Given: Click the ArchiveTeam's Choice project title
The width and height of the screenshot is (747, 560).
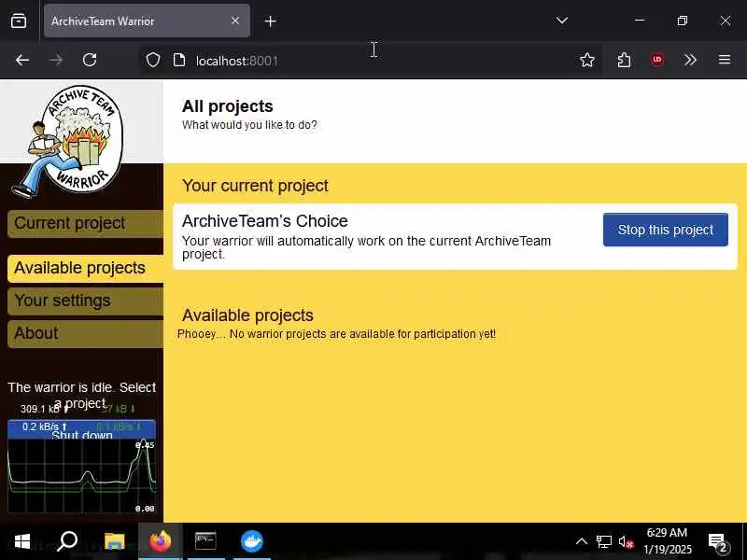Looking at the screenshot, I should (x=265, y=221).
